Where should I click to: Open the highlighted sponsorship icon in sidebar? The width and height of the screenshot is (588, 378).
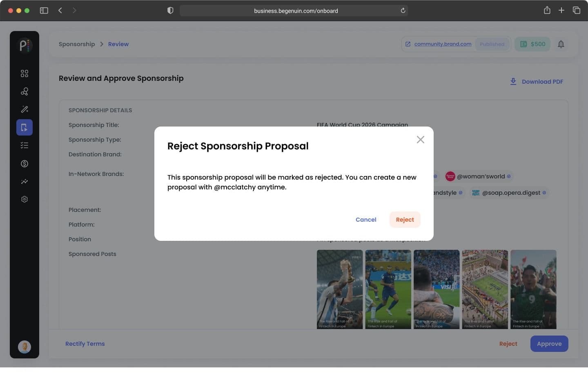24,127
